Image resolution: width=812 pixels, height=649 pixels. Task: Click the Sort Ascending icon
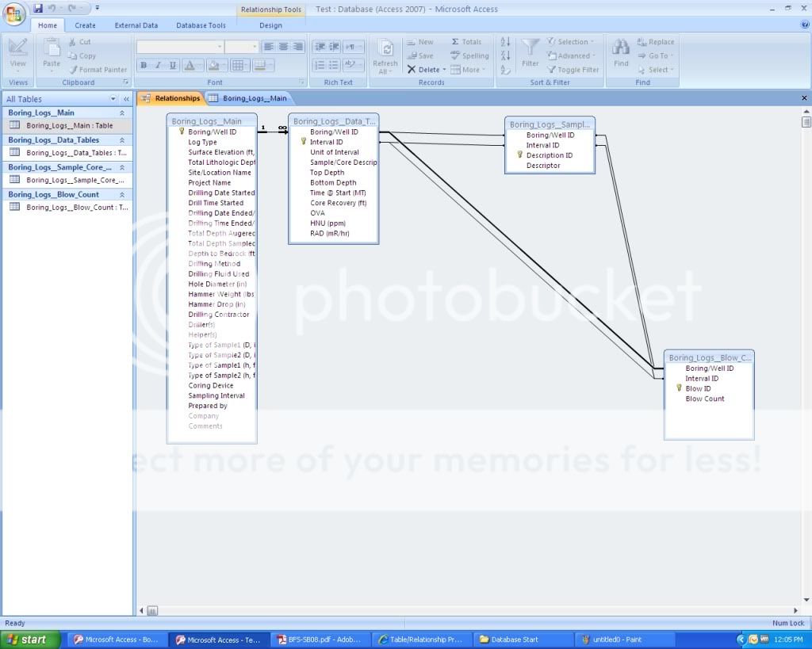coord(505,42)
